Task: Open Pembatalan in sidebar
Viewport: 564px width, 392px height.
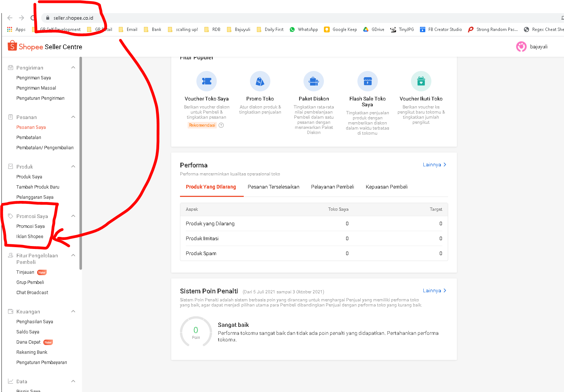Action: (29, 138)
